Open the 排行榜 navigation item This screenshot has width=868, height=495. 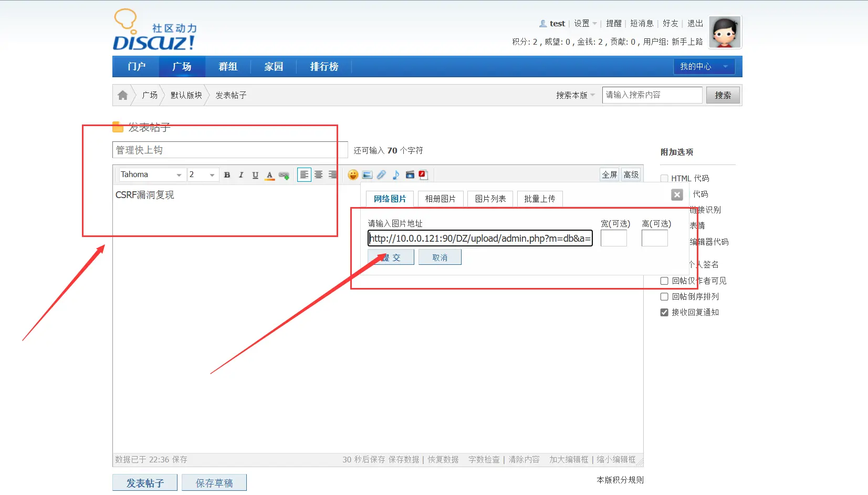[324, 67]
